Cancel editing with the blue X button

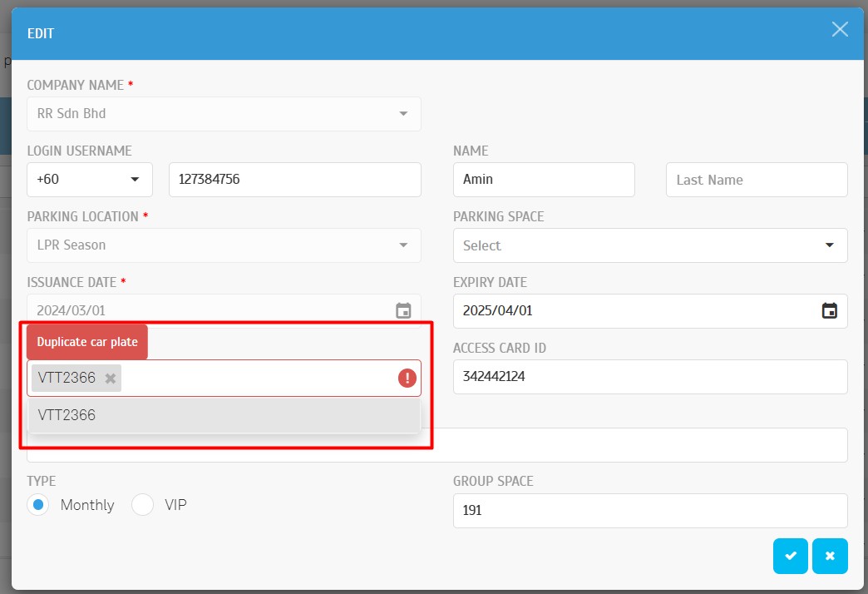point(830,557)
